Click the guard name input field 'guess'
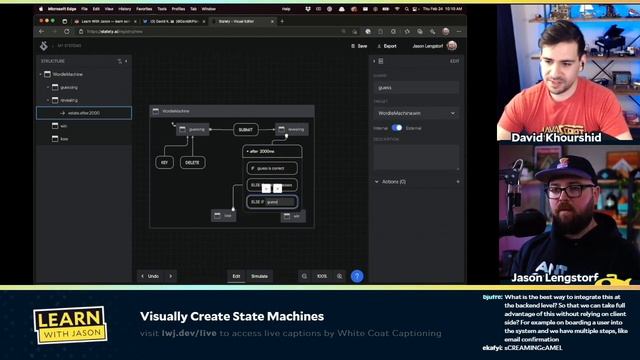640x360 pixels. 416,87
